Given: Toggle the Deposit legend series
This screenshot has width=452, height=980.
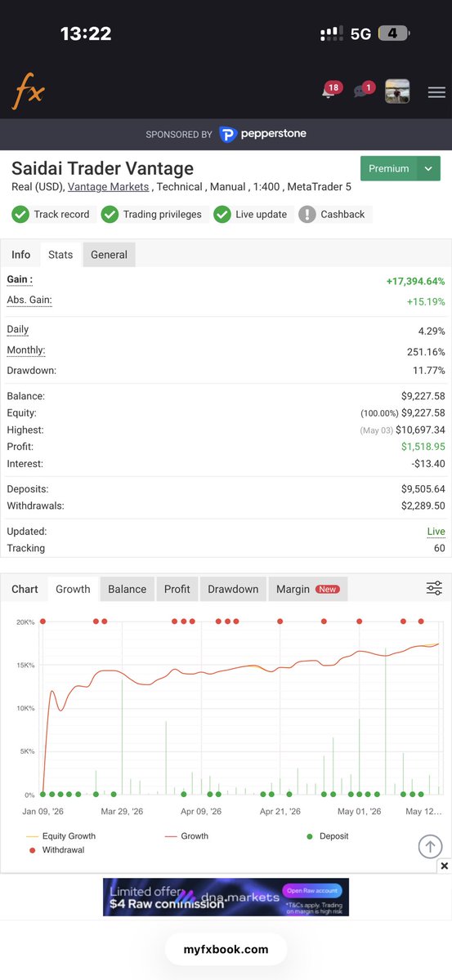Looking at the screenshot, I should (327, 836).
